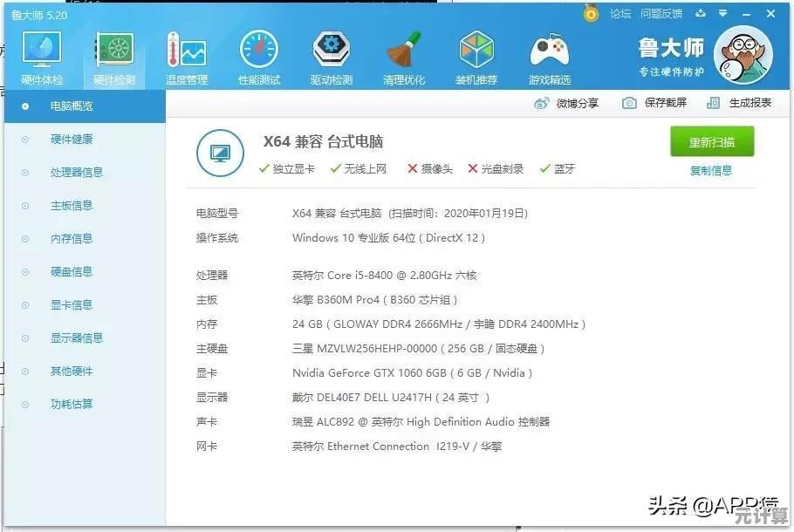Click the Lu Dashi avatar portrait

pyautogui.click(x=743, y=52)
